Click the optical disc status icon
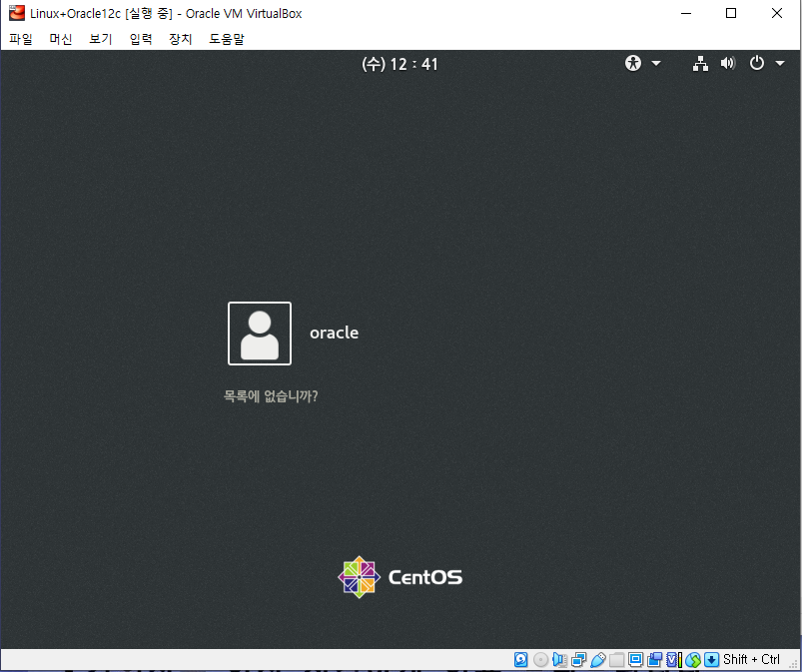The width and height of the screenshot is (802, 672). (x=540, y=659)
